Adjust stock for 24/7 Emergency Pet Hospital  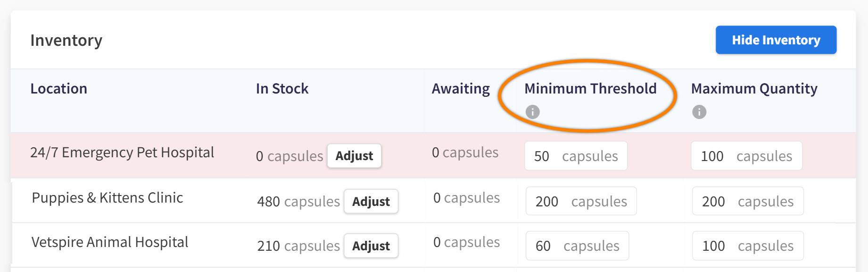click(354, 156)
